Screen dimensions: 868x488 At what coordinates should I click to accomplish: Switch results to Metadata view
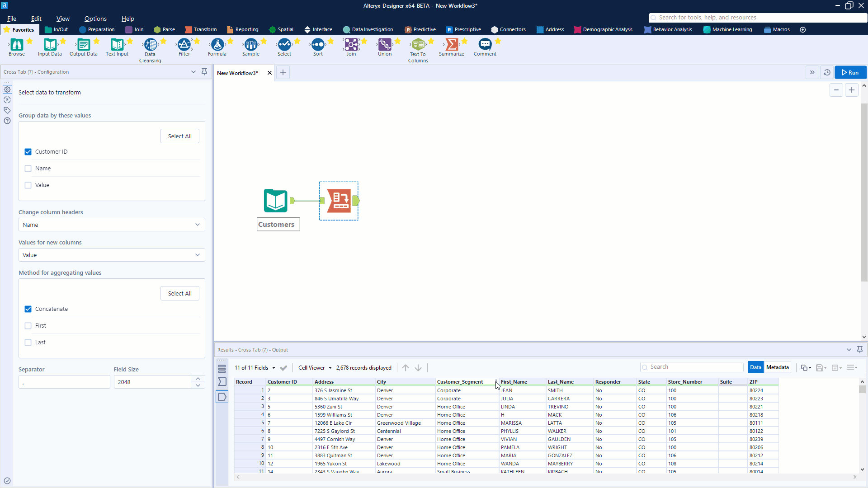click(x=777, y=367)
